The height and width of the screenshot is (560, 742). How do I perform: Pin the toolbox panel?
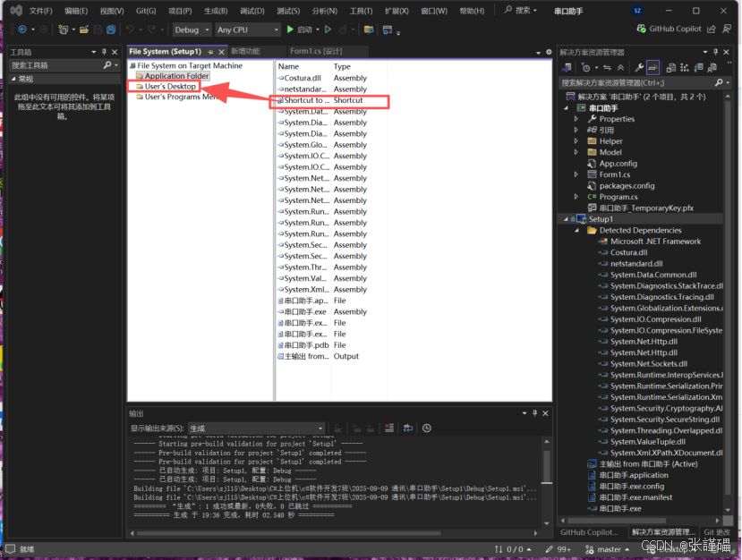tap(104, 52)
